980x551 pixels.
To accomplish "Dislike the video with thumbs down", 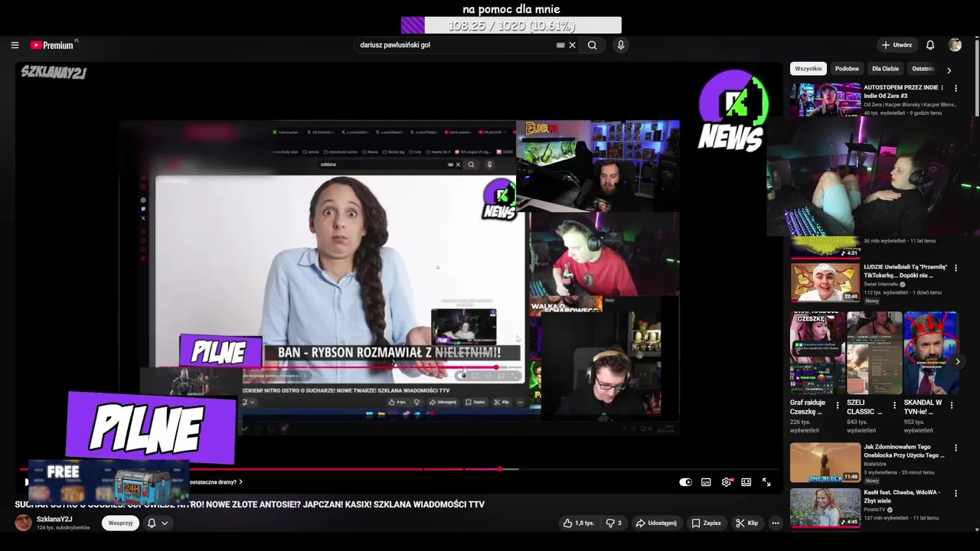I will click(614, 523).
